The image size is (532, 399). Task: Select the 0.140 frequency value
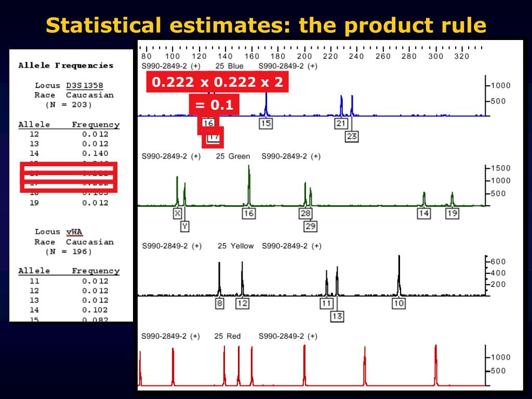point(95,154)
